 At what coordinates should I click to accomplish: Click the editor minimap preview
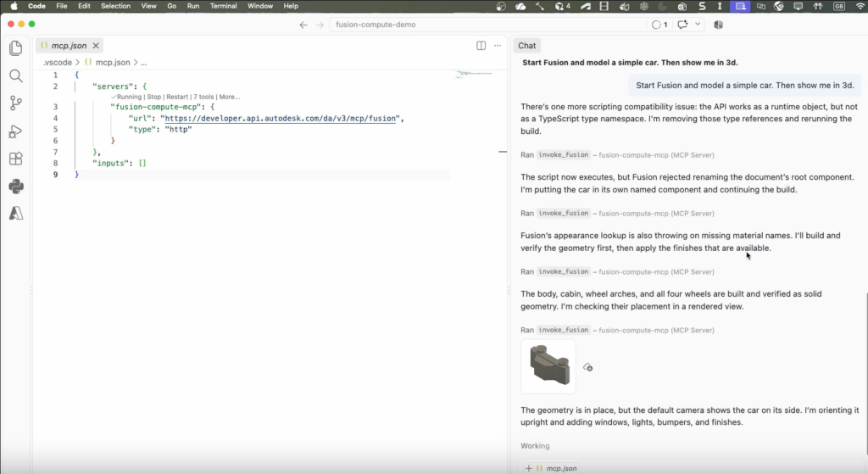(x=473, y=75)
